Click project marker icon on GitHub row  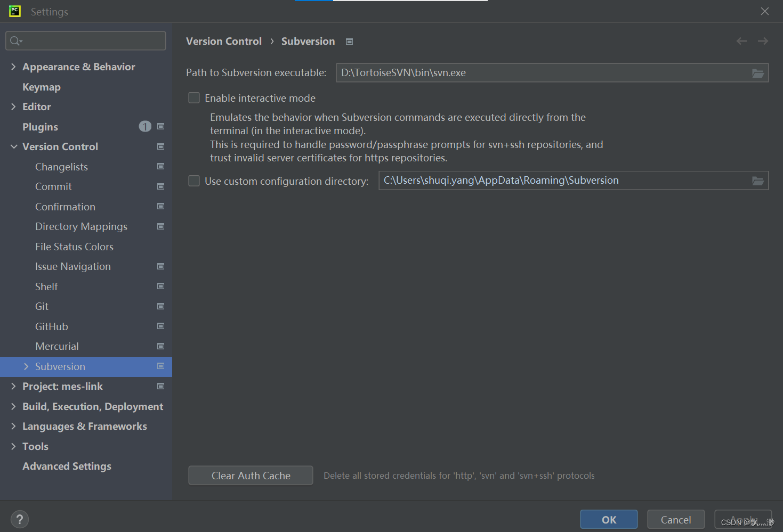coord(161,326)
